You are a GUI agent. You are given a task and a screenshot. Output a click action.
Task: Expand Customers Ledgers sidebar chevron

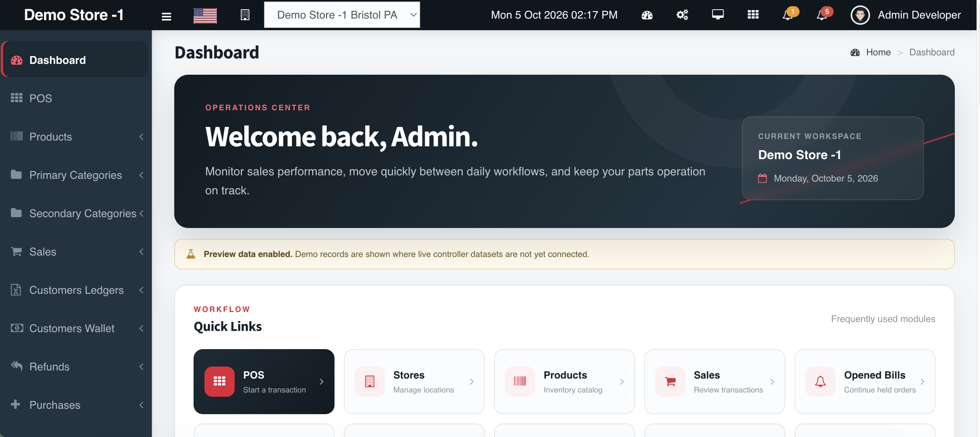[x=141, y=290]
